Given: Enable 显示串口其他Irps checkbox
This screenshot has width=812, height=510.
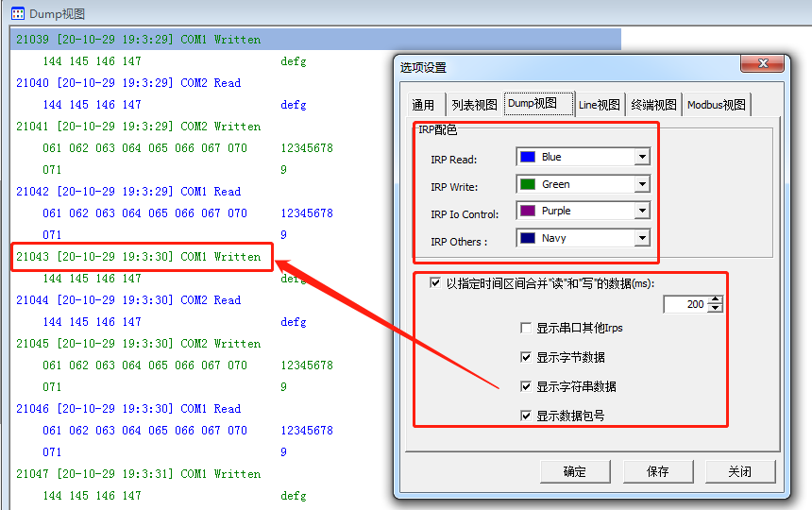Looking at the screenshot, I should click(x=526, y=329).
